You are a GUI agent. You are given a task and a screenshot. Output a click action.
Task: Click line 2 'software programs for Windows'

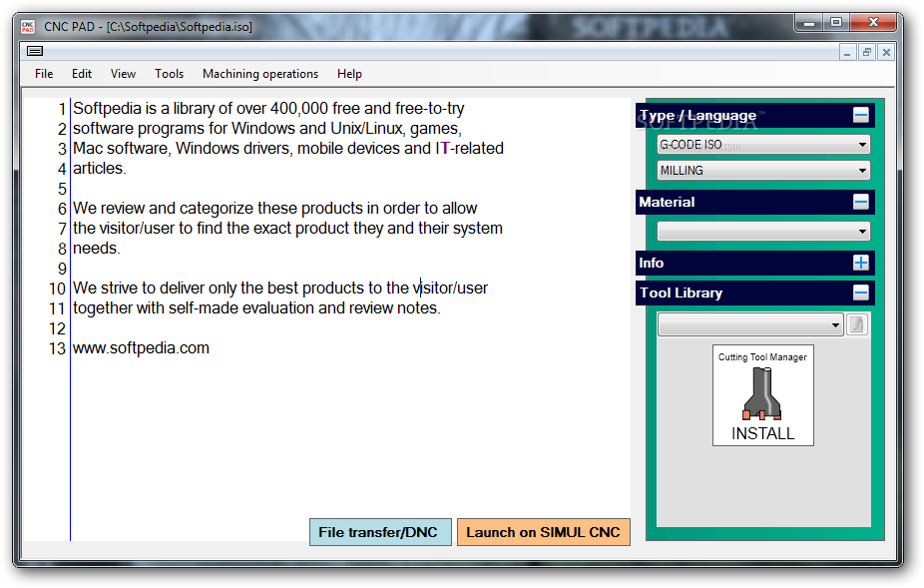(x=267, y=129)
